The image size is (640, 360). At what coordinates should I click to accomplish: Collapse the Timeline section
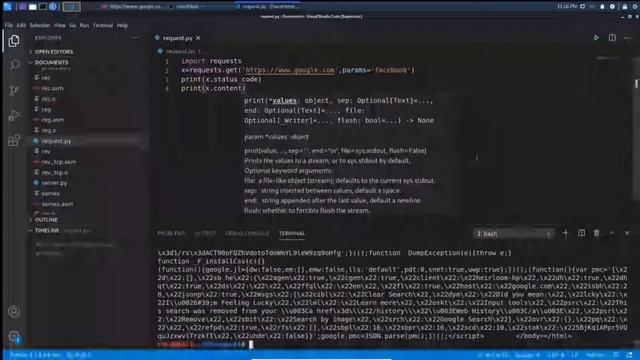[x=47, y=230]
